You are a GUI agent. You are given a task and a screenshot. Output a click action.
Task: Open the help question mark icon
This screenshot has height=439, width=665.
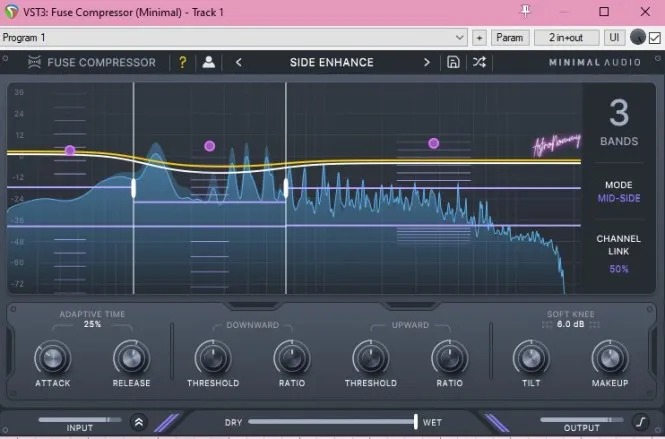(182, 62)
